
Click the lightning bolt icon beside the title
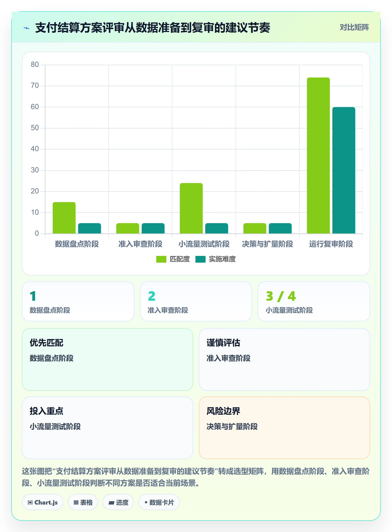tap(27, 28)
